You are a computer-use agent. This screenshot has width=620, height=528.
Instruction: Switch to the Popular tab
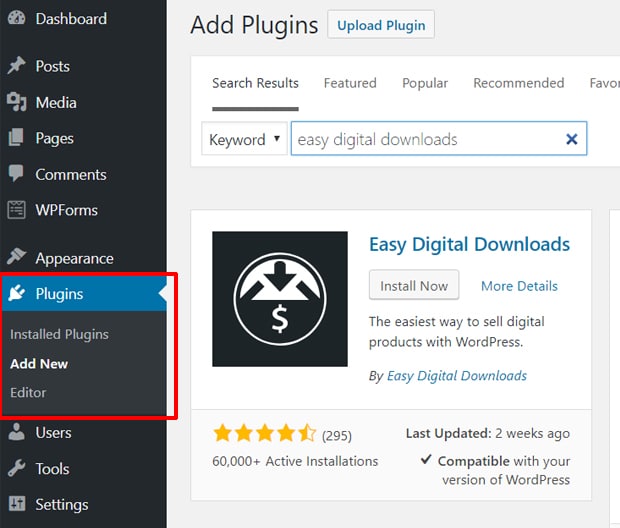pos(425,83)
